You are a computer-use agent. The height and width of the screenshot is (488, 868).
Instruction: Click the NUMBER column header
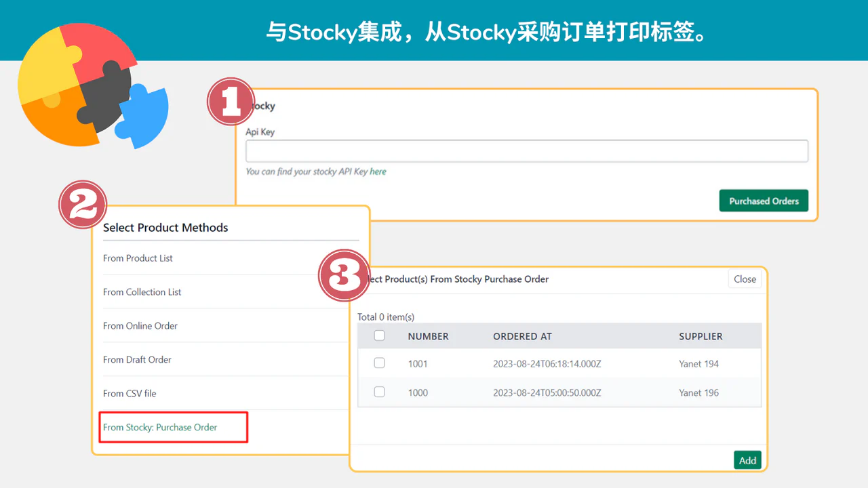point(428,336)
